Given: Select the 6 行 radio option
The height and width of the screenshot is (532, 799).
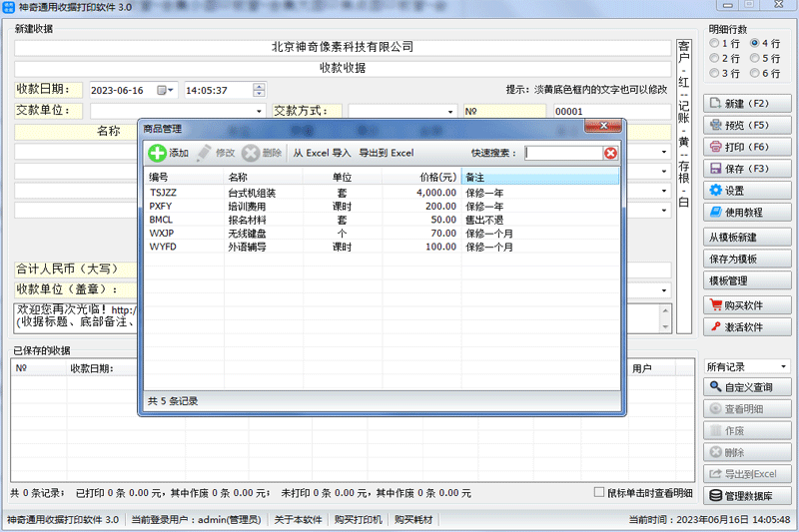Looking at the screenshot, I should pyautogui.click(x=755, y=74).
